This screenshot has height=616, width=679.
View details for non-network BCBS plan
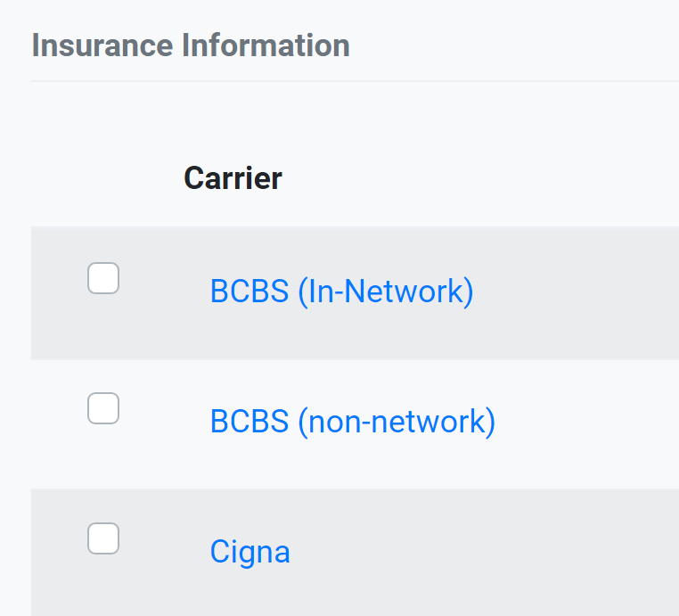(x=353, y=422)
